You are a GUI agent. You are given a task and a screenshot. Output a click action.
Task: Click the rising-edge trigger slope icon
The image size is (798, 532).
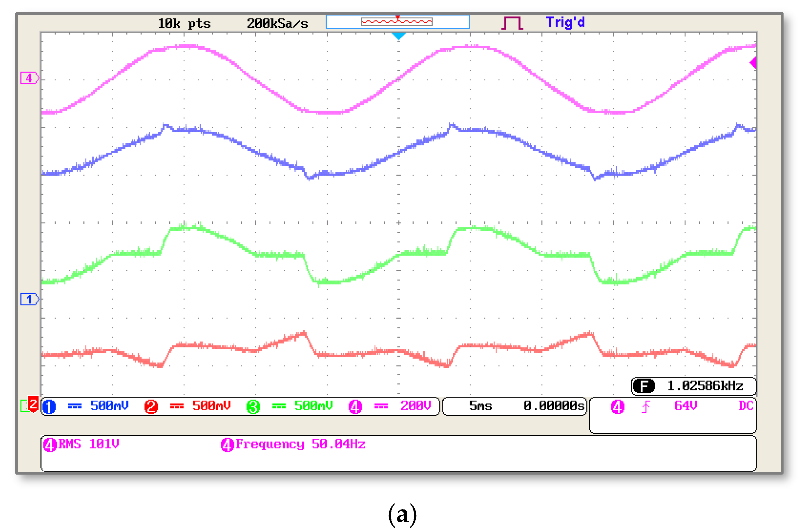click(x=646, y=407)
